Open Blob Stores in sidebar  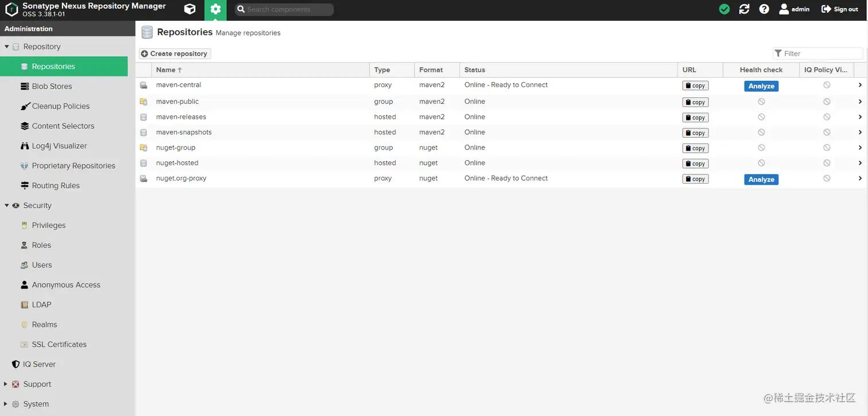click(52, 86)
